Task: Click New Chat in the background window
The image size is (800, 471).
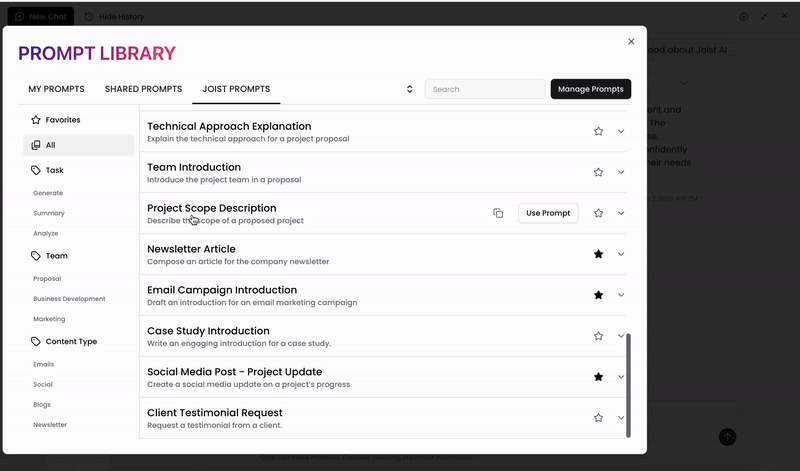Action: (41, 16)
